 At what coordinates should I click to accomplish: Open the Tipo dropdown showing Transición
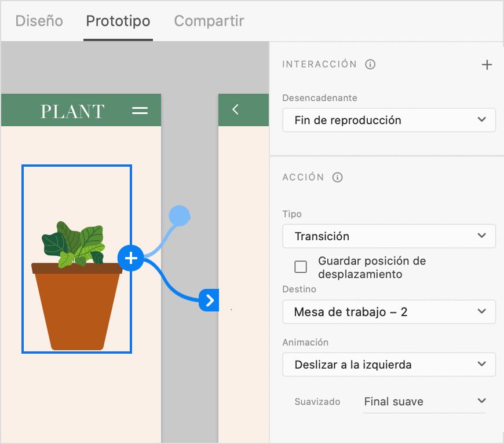click(x=389, y=236)
